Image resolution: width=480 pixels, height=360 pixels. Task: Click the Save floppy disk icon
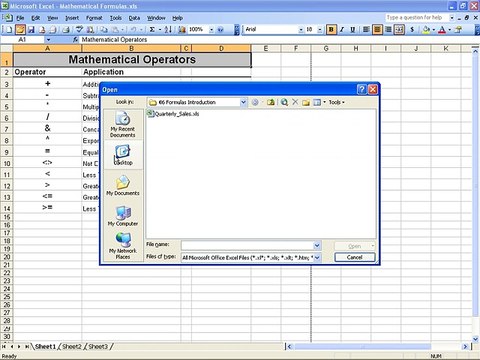click(x=31, y=30)
